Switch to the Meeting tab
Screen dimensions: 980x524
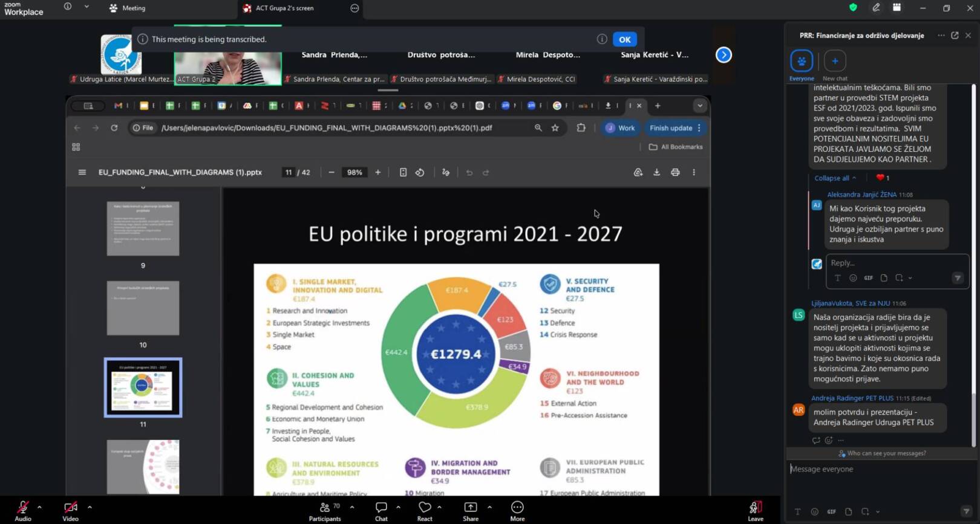[x=128, y=8]
